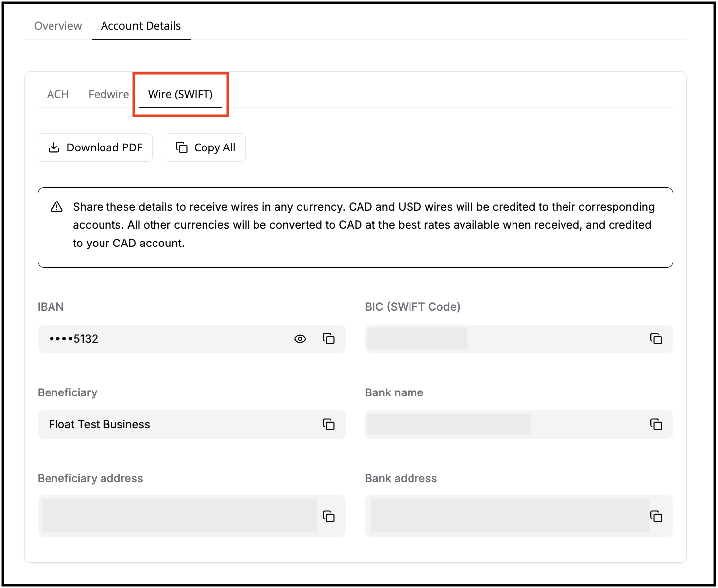Image resolution: width=718 pixels, height=588 pixels.
Task: Click the masked IBAN value ending 5132
Action: pyautogui.click(x=74, y=339)
